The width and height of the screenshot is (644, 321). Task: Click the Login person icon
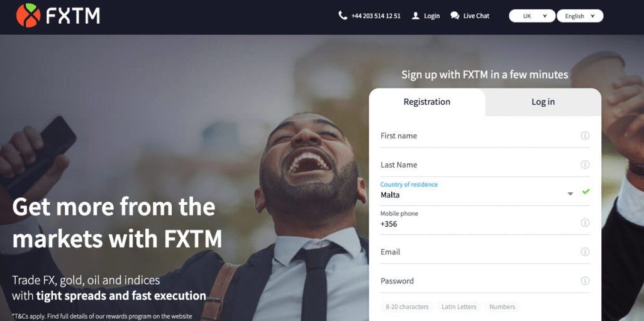pos(416,16)
